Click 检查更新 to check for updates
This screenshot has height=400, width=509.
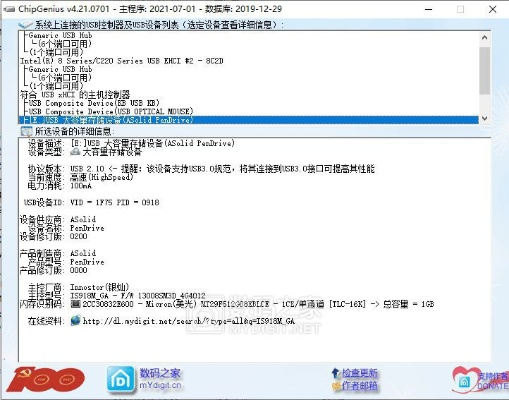pos(360,373)
